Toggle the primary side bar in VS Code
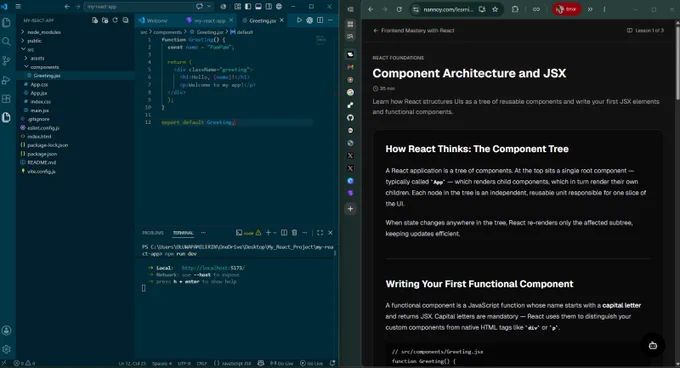The image size is (680, 368). (x=248, y=7)
